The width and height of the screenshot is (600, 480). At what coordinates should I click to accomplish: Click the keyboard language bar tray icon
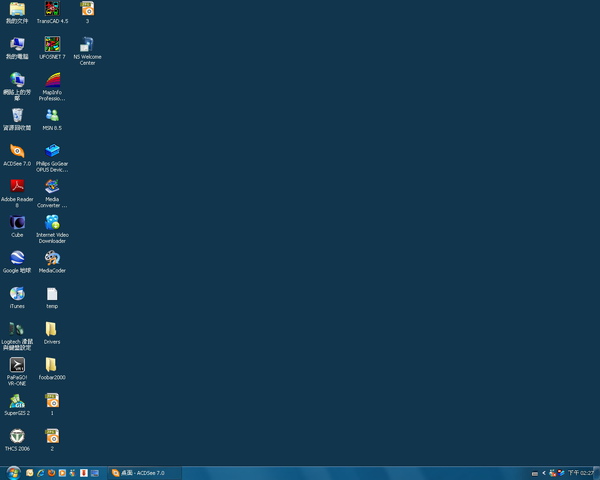tap(535, 473)
